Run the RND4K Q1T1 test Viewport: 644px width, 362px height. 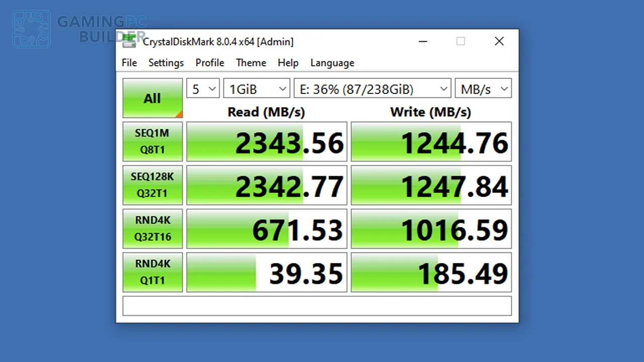(x=152, y=272)
